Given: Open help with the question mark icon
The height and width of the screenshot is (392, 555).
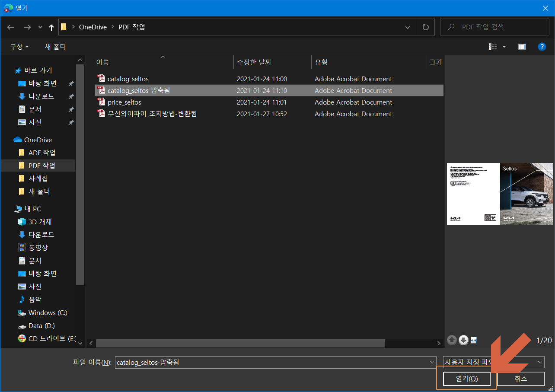Looking at the screenshot, I should (x=542, y=47).
